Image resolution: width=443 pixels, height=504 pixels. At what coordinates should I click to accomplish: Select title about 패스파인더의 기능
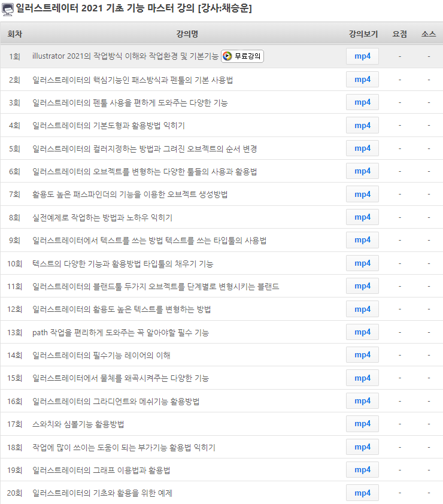tap(130, 195)
